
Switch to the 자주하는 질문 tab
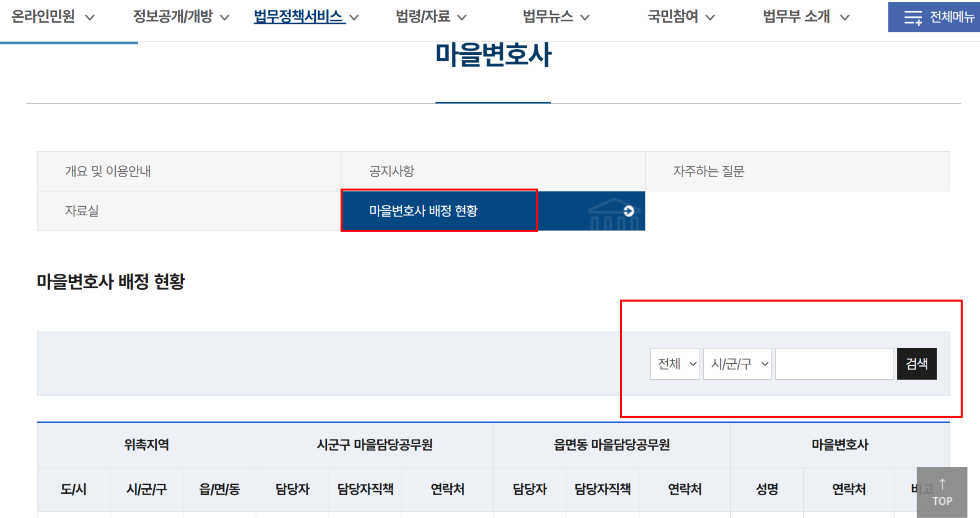(709, 171)
